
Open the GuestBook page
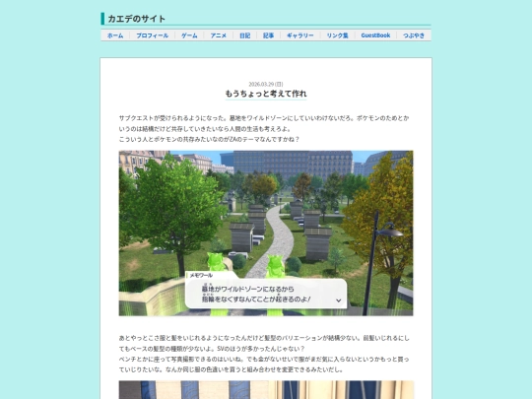pos(375,35)
